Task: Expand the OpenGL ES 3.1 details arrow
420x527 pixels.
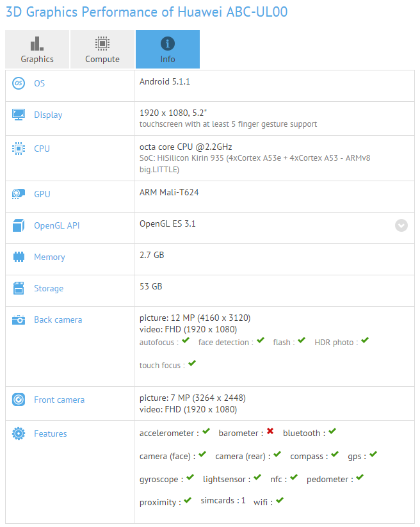Action: 401,225
